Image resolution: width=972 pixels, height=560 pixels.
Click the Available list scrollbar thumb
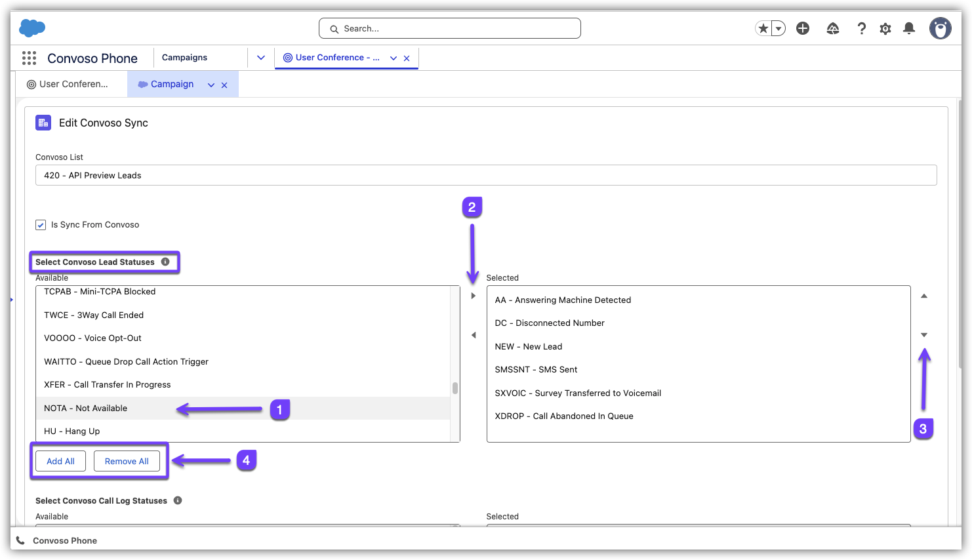(455, 388)
